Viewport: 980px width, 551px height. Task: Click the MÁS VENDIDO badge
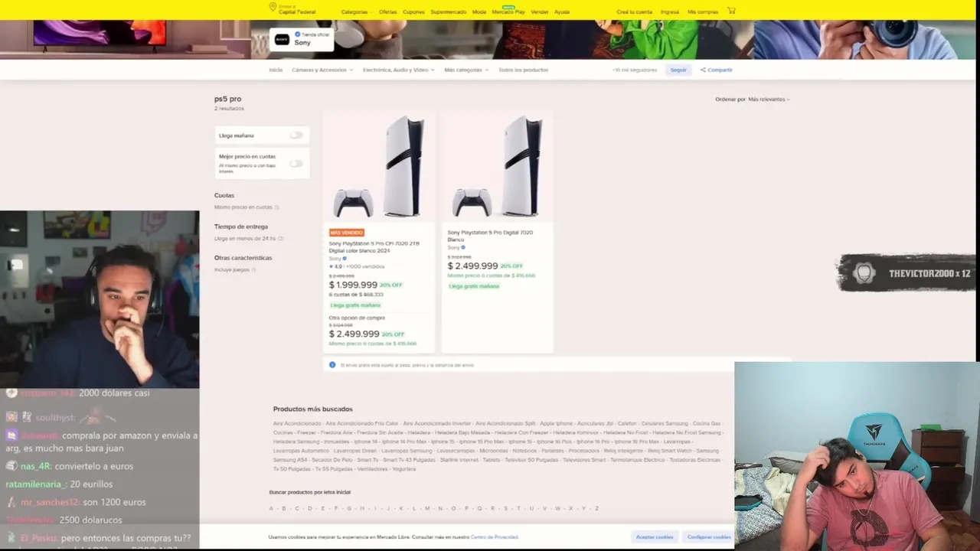[347, 233]
